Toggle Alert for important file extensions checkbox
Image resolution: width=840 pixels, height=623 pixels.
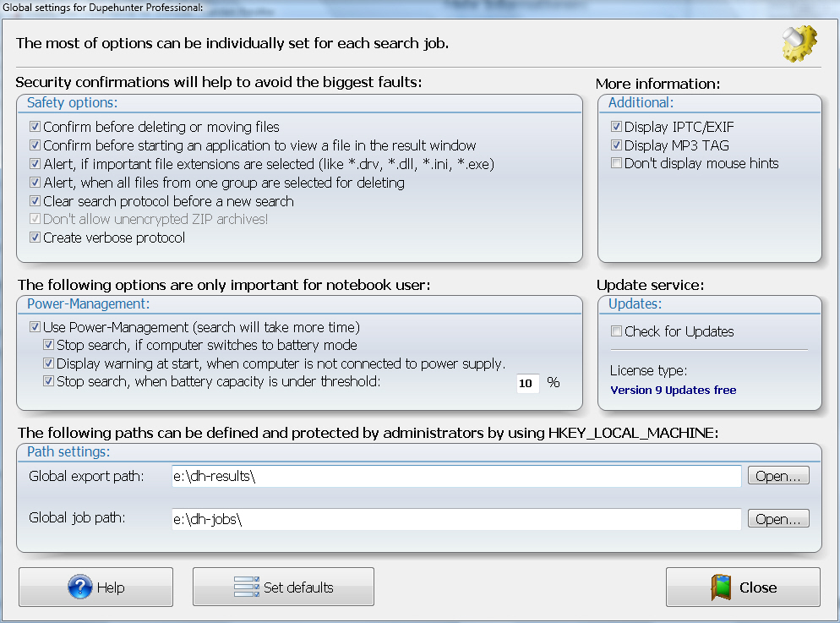pos(35,163)
